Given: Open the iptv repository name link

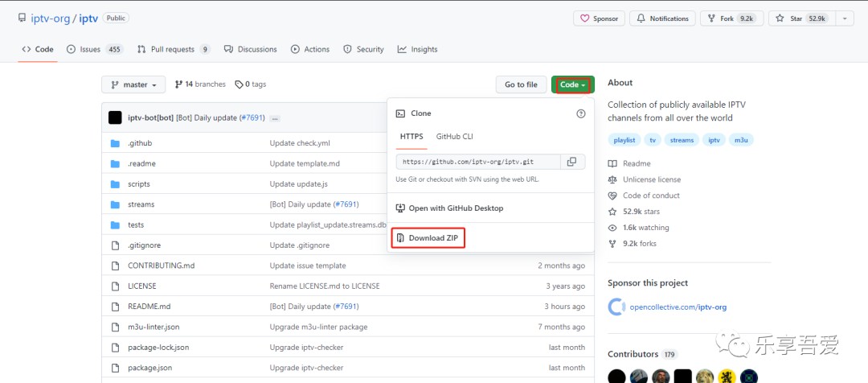Looking at the screenshot, I should pos(88,19).
